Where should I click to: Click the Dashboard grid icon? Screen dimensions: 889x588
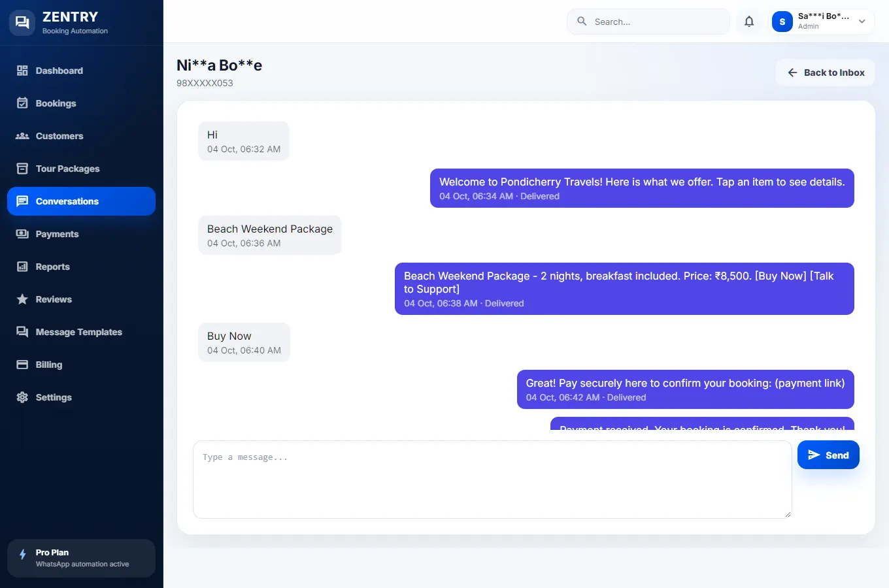[22, 71]
